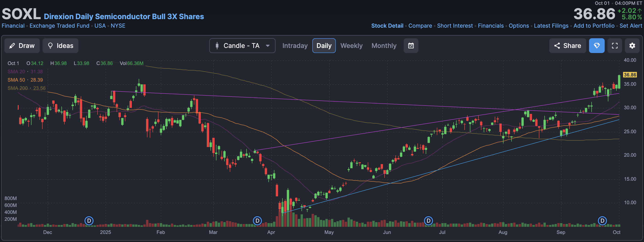This screenshot has height=242, width=644.
Task: Open chart settings gear
Action: [x=632, y=46]
